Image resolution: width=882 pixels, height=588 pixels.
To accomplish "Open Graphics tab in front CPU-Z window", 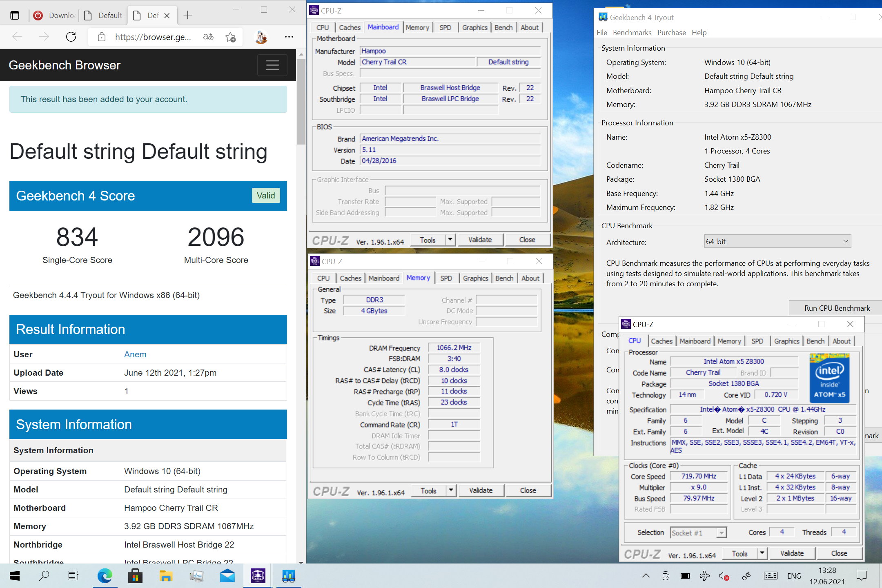I will tap(786, 341).
